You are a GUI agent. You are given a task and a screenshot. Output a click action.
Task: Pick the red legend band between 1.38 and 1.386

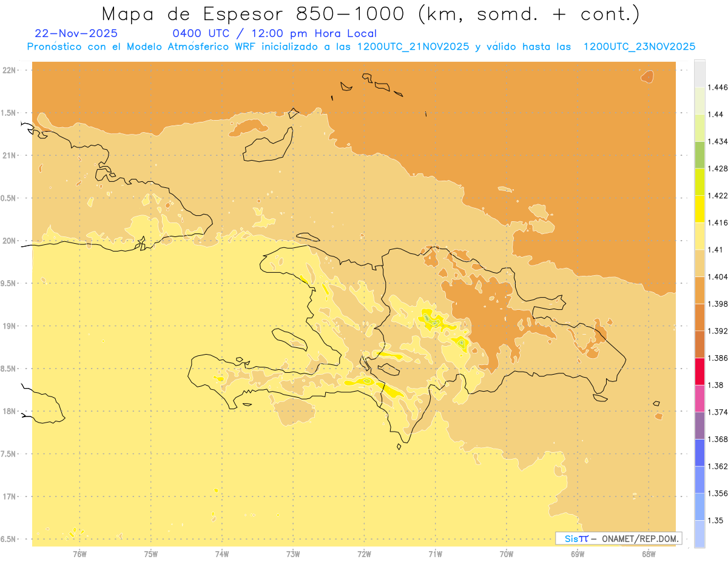coord(700,371)
